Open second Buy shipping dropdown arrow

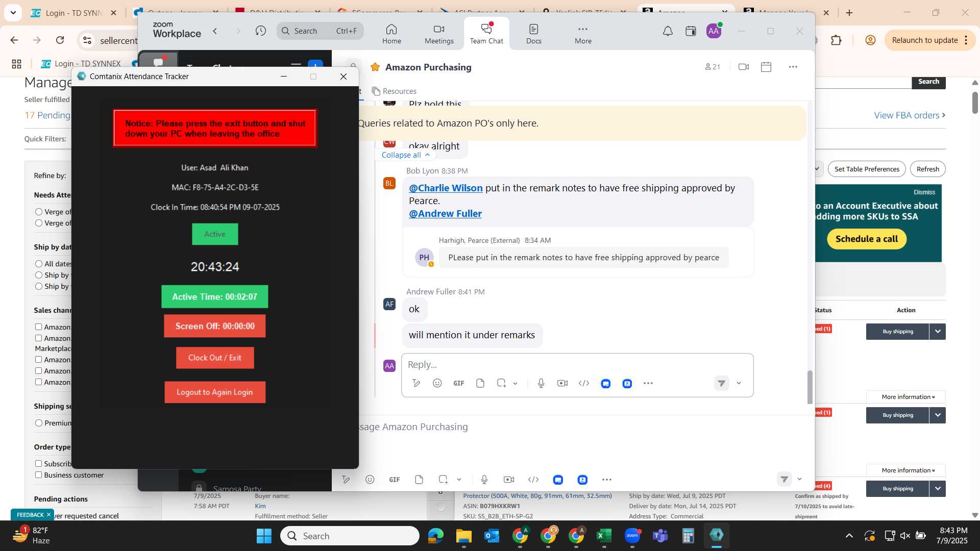(x=938, y=415)
